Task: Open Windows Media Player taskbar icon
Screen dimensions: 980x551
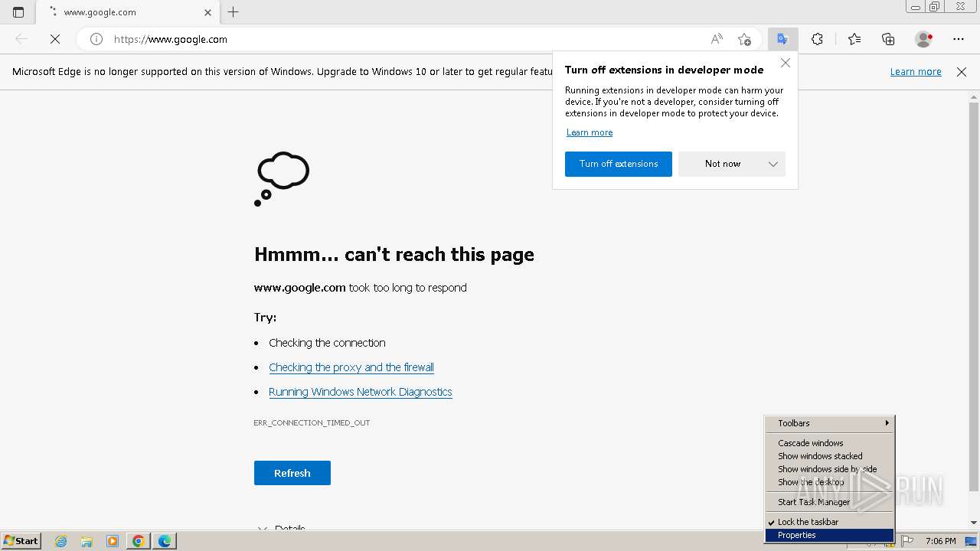Action: click(x=113, y=541)
